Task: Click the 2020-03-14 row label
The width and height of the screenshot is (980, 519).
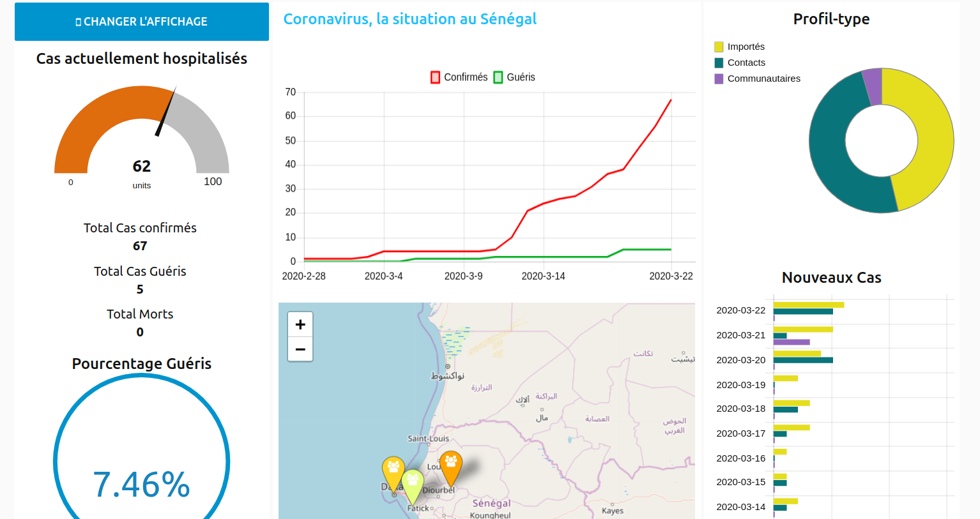Action: pos(740,508)
